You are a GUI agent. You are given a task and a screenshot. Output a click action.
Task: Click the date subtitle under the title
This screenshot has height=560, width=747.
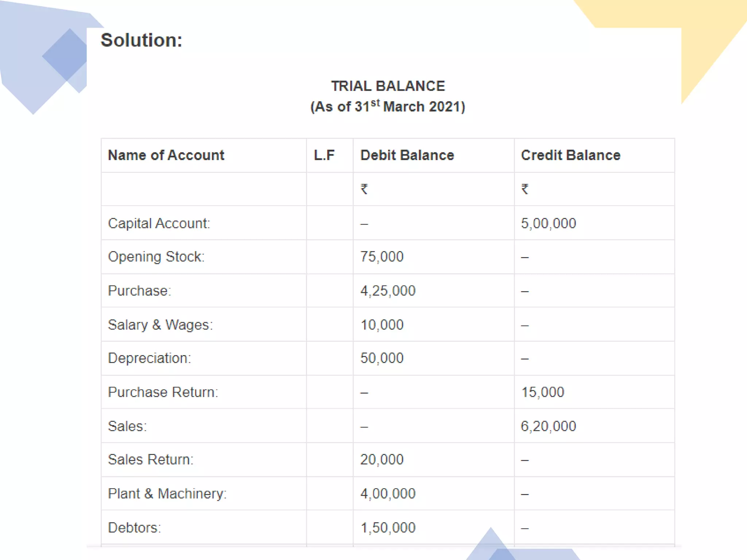pyautogui.click(x=387, y=106)
